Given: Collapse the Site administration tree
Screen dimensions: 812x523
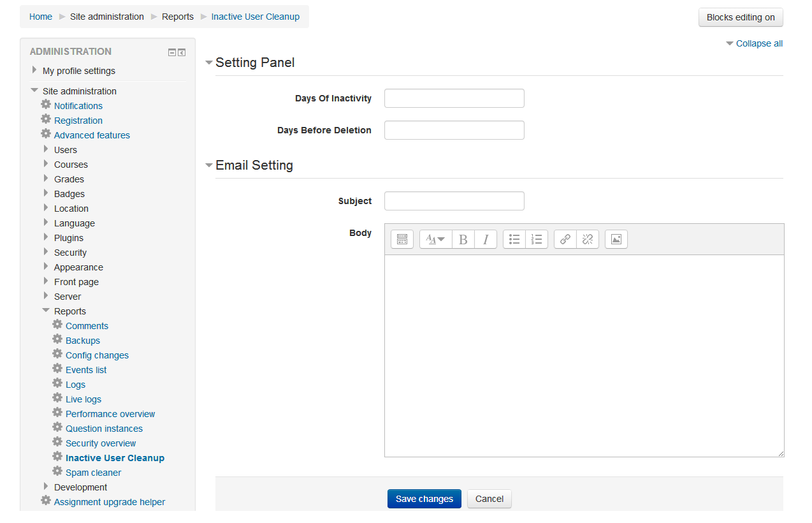Looking at the screenshot, I should [34, 91].
